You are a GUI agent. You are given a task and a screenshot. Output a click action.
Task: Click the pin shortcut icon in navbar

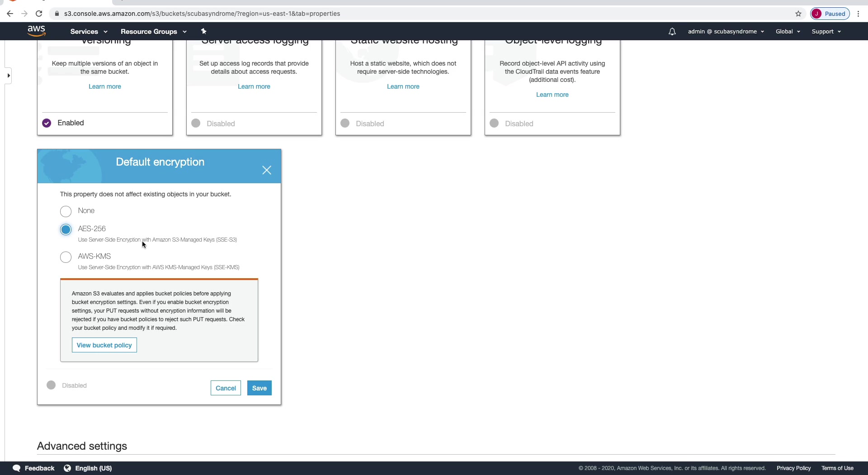point(203,31)
